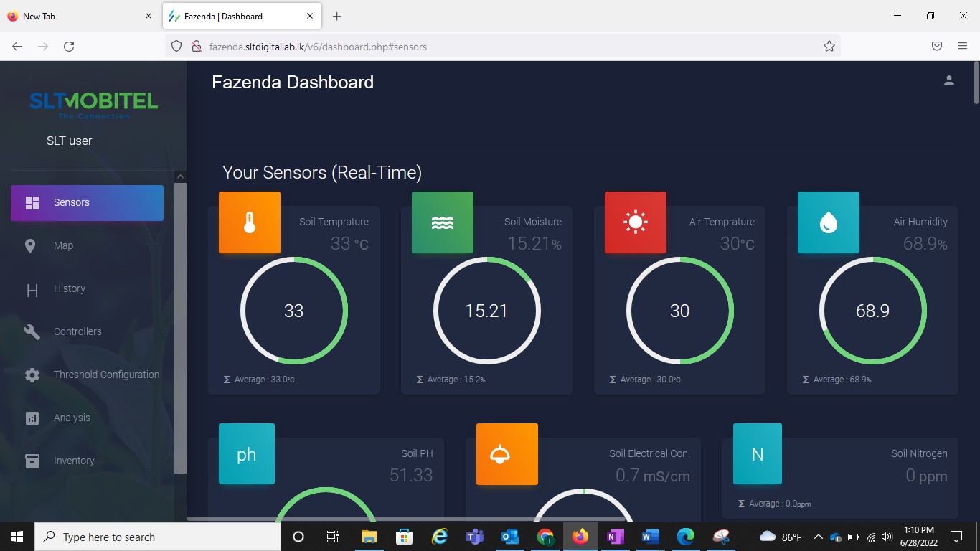980x551 pixels.
Task: Go to History in the sidebar
Action: (x=69, y=289)
